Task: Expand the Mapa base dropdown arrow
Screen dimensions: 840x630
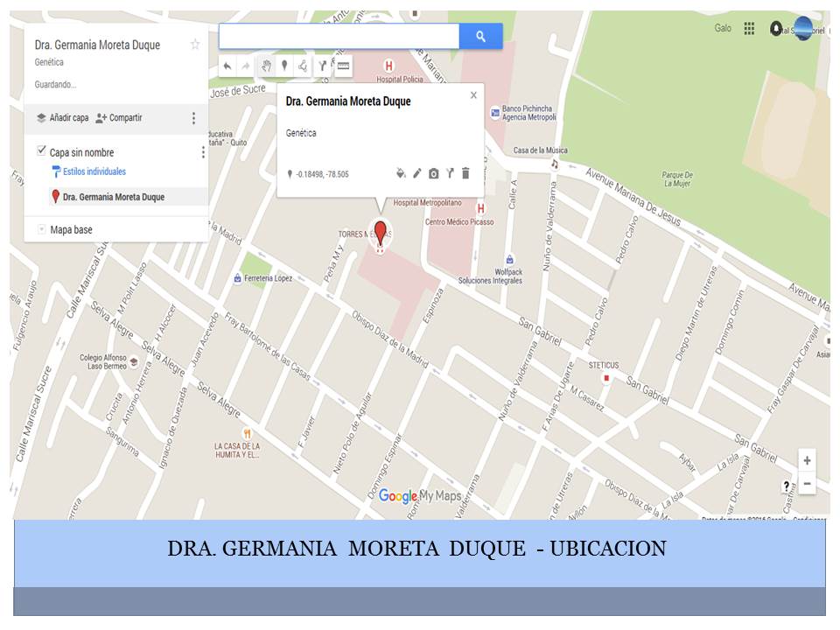Action: click(41, 229)
